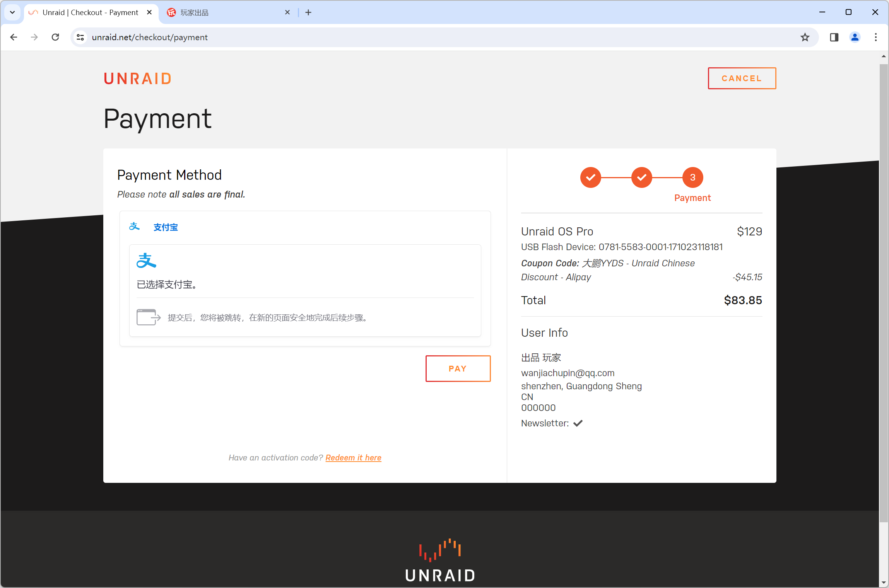Click step 3 Payment circle
889x588 pixels.
click(x=692, y=177)
